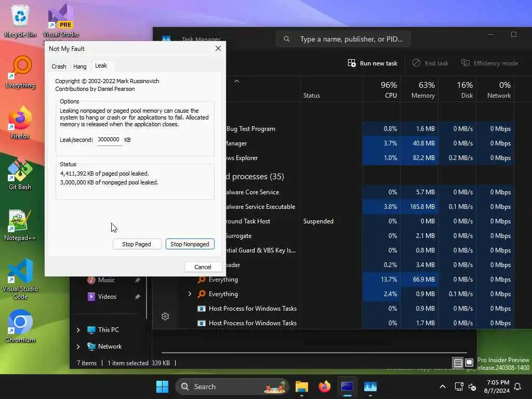Image resolution: width=532 pixels, height=399 pixels.
Task: Select the 165.8 MB memory cell
Action: [419, 207]
